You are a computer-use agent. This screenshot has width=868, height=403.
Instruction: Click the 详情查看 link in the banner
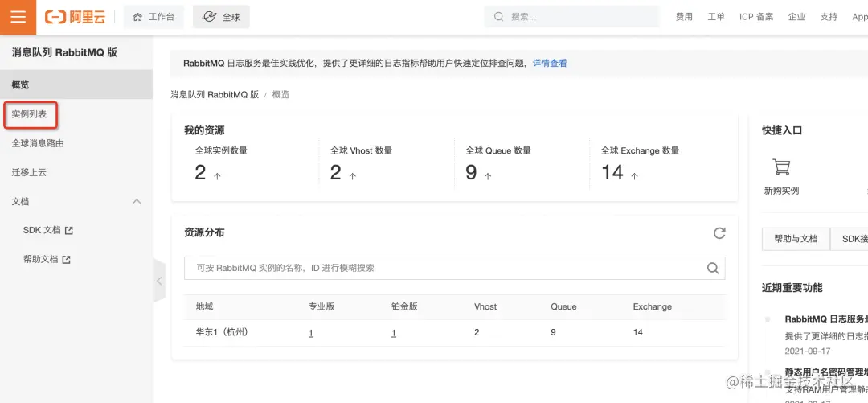pyautogui.click(x=550, y=64)
